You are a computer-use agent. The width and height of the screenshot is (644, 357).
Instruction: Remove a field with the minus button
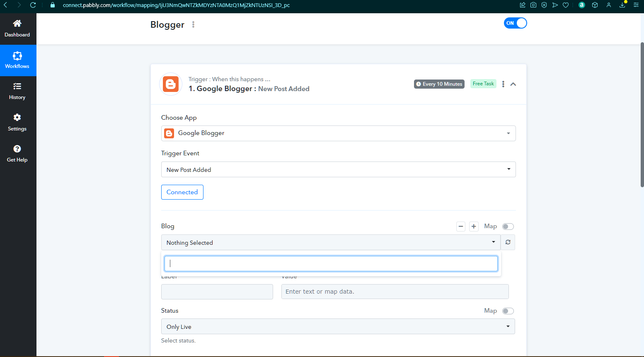pos(461,227)
